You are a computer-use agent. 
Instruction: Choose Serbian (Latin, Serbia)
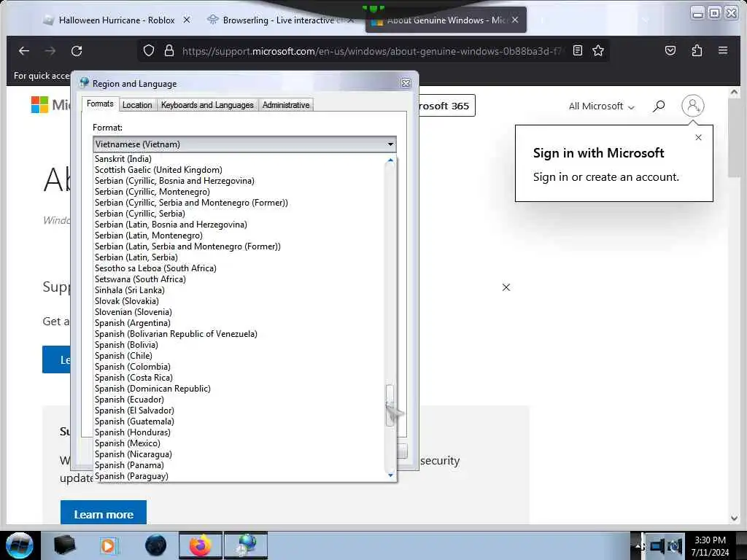[x=240, y=257]
